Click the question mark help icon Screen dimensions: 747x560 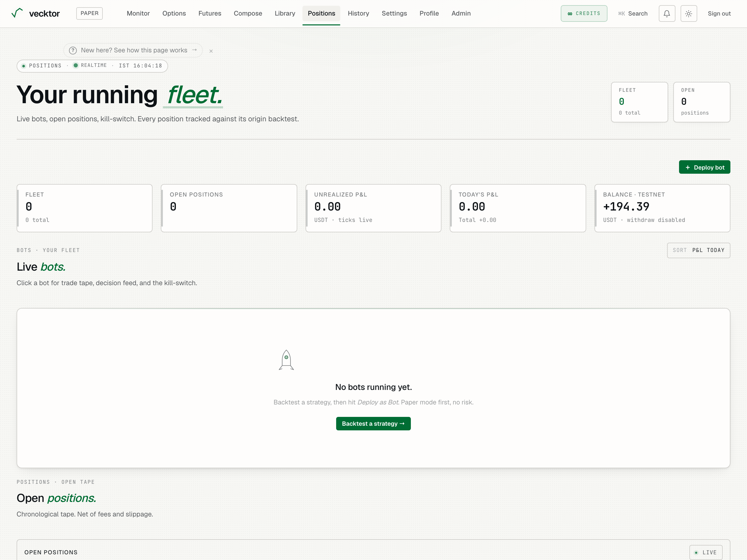click(73, 50)
